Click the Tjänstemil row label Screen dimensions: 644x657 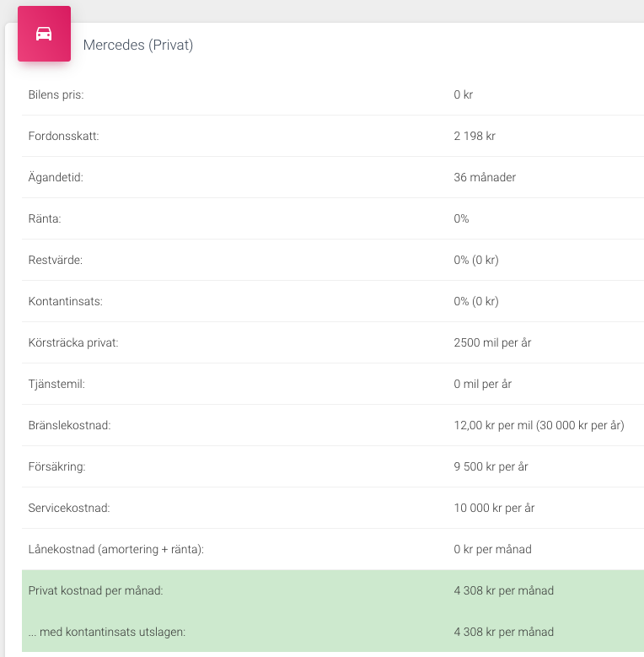57,384
